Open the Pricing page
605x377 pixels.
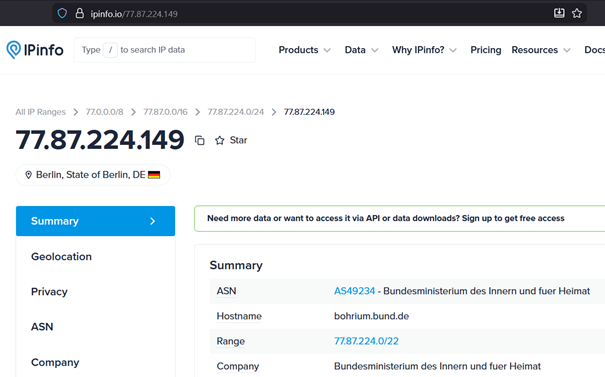point(485,50)
